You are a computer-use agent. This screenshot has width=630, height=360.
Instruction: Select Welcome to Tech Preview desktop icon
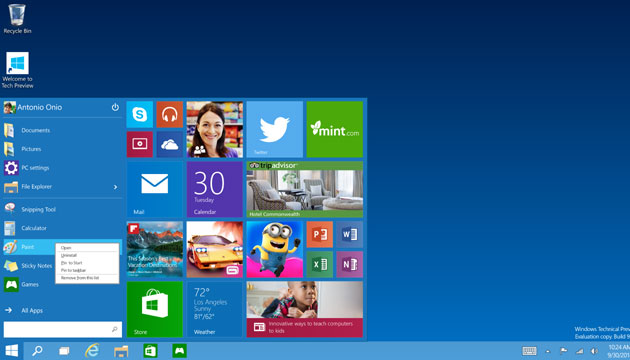17,70
